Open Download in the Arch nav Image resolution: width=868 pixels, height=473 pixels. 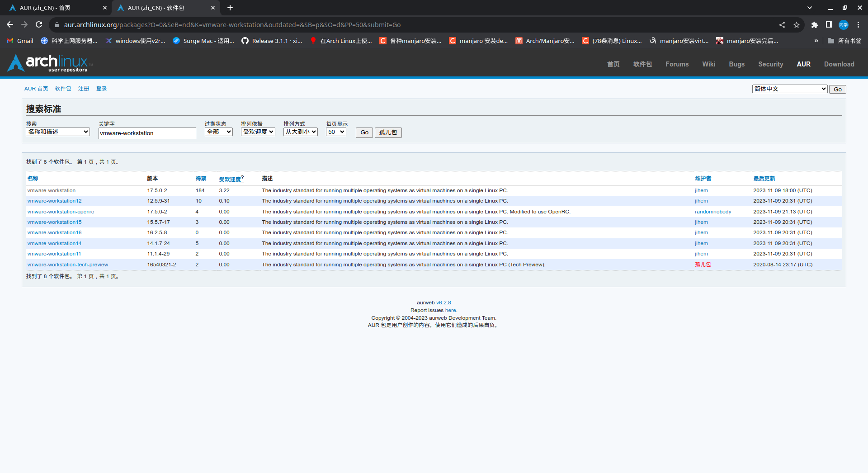[839, 64]
